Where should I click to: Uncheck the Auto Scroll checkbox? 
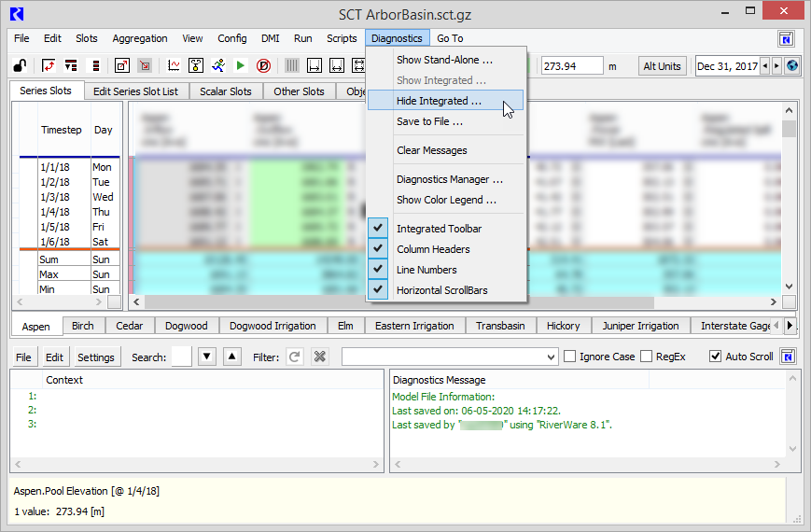(x=716, y=357)
